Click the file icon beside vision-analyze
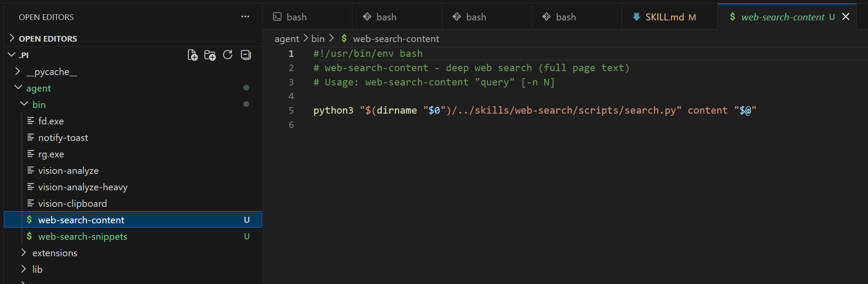The height and width of the screenshot is (284, 868). coord(31,170)
